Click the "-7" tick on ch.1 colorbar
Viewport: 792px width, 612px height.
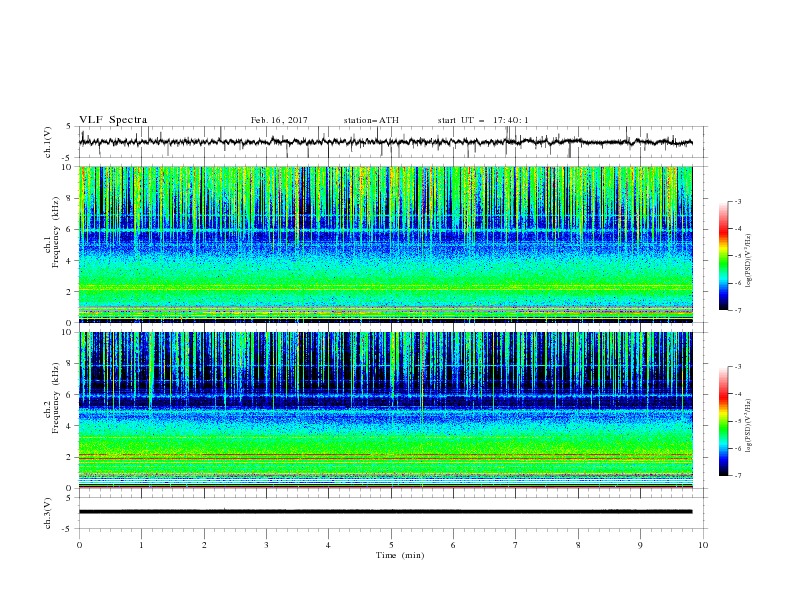click(x=737, y=310)
